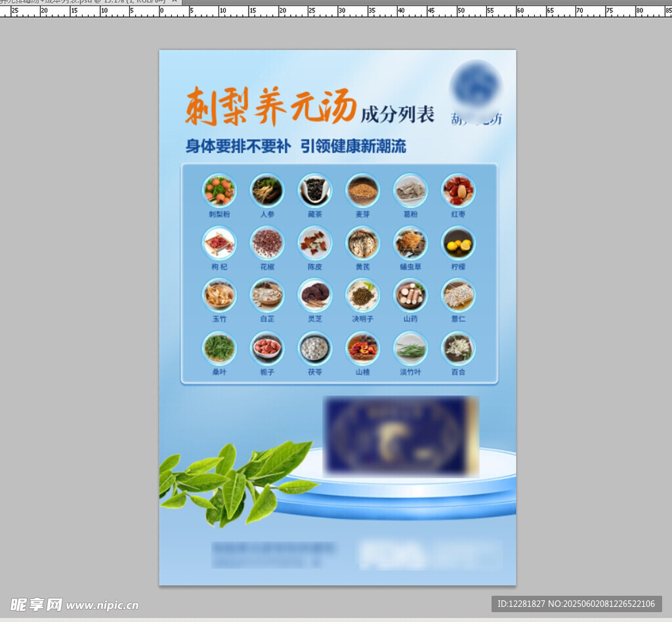Click the 茯苓 ingredient icon
The image size is (672, 622).
[x=315, y=348]
